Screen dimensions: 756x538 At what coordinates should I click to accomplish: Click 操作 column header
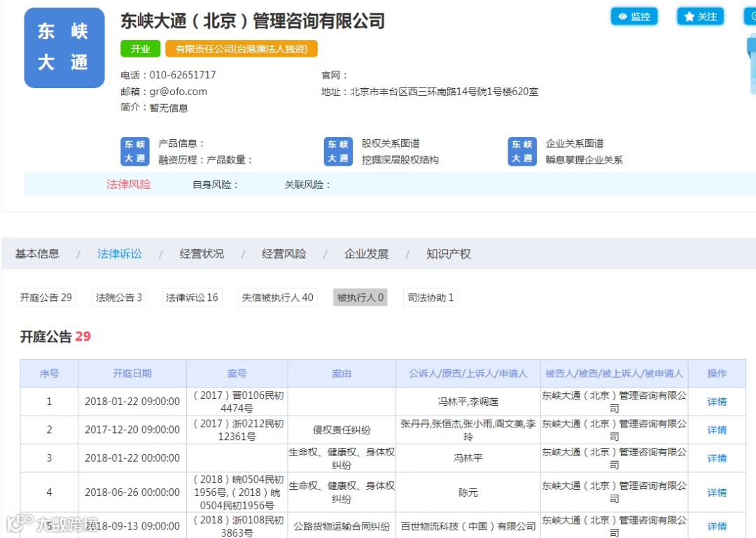coord(717,374)
